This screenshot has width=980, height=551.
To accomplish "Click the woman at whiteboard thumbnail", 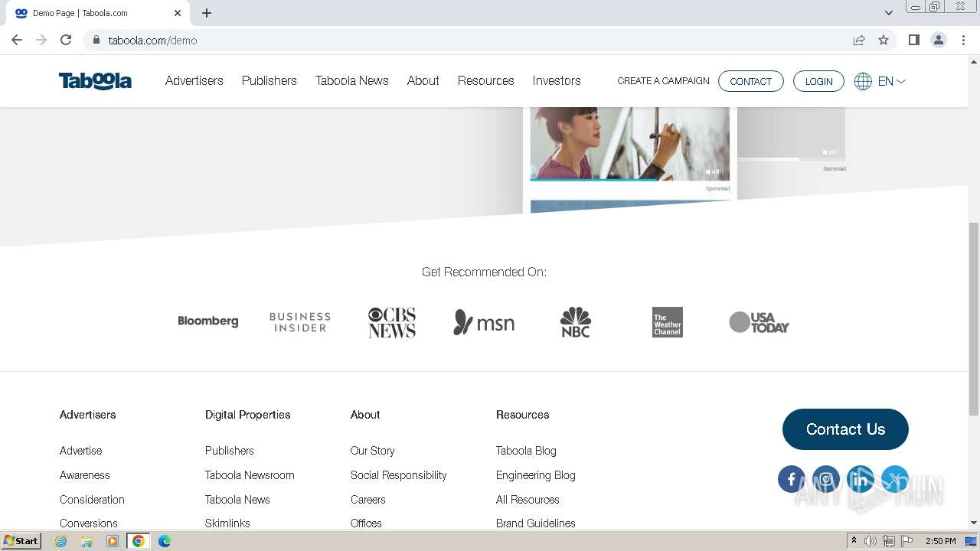I will coord(630,143).
